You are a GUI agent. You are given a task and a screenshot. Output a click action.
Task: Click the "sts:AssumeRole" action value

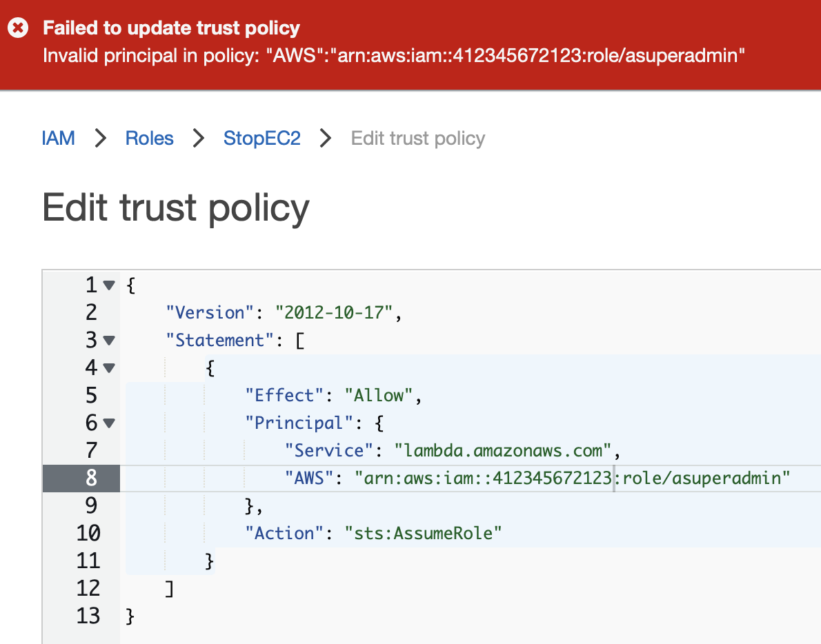tap(422, 533)
